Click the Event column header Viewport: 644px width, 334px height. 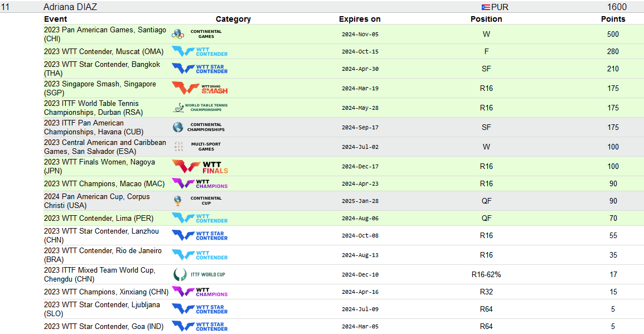tap(55, 19)
